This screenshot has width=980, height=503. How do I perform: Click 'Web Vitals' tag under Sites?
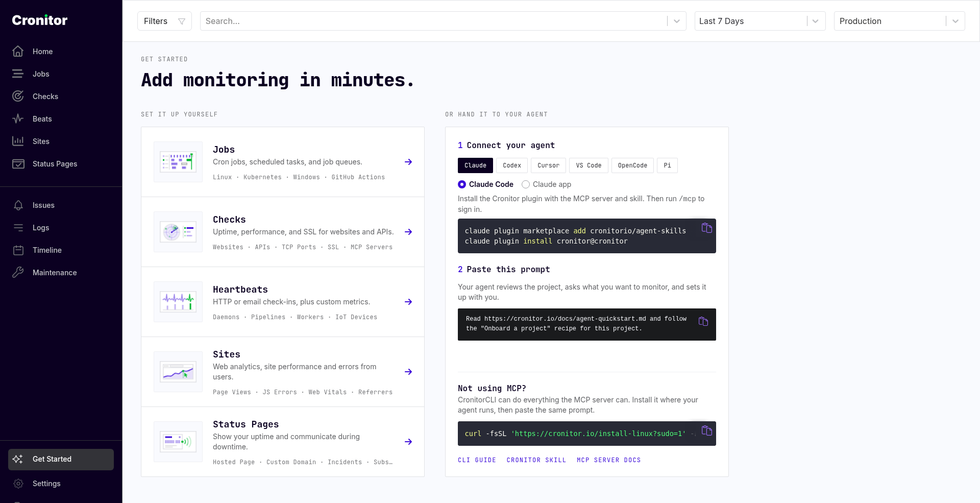(327, 392)
